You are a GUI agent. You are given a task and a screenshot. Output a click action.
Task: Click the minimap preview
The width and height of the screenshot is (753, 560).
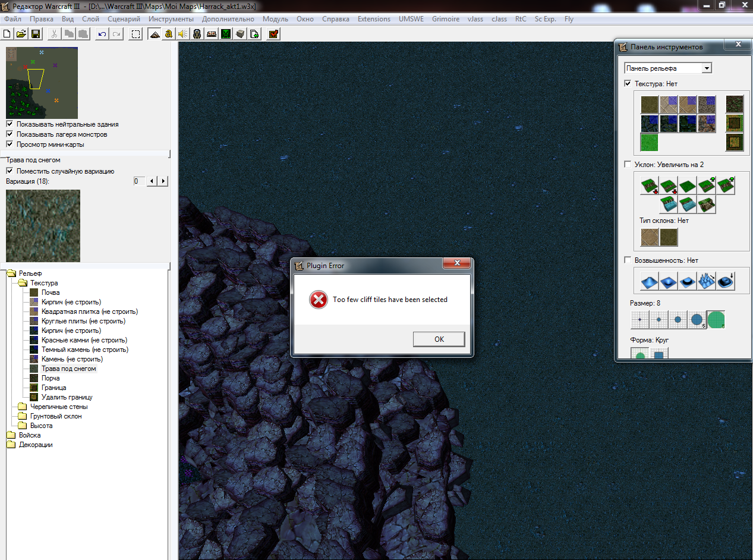42,83
